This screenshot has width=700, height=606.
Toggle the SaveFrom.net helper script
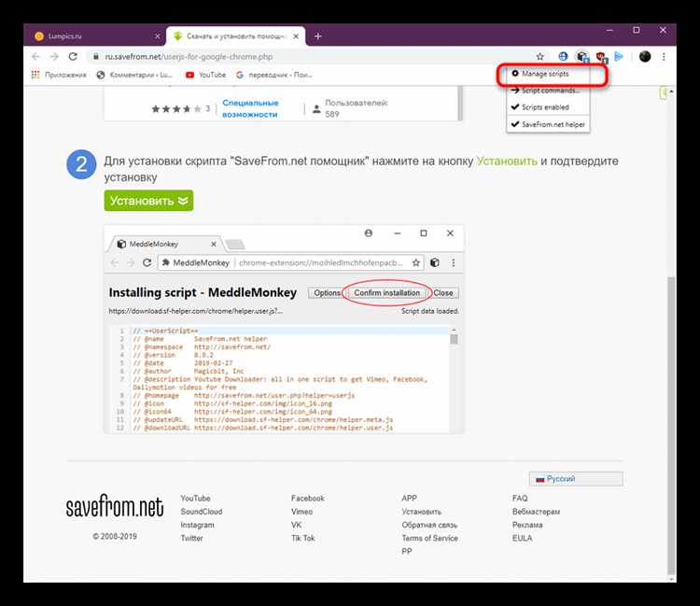click(548, 124)
